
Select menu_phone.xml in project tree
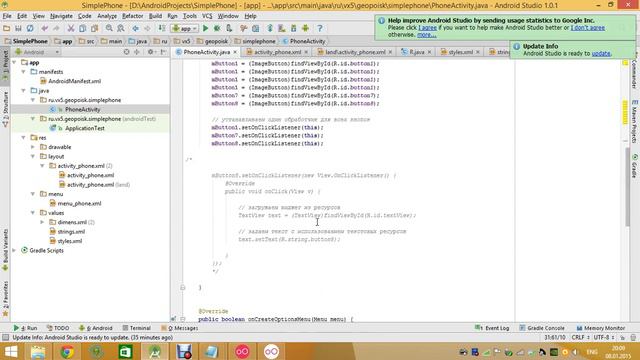[x=76, y=203]
